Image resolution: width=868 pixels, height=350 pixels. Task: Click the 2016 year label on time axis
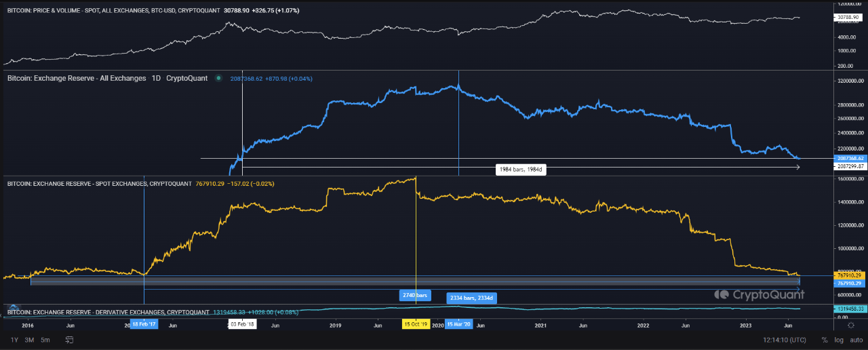click(x=27, y=326)
